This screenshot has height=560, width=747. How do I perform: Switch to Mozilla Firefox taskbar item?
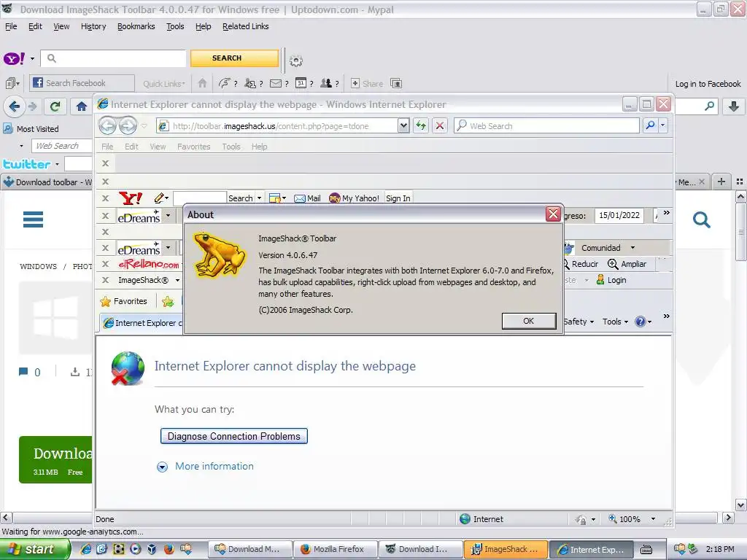[335, 549]
